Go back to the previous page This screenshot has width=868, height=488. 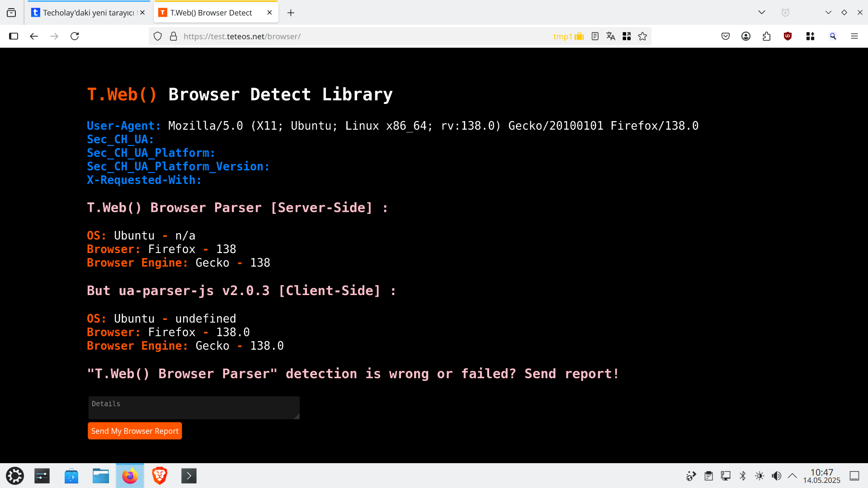(34, 36)
